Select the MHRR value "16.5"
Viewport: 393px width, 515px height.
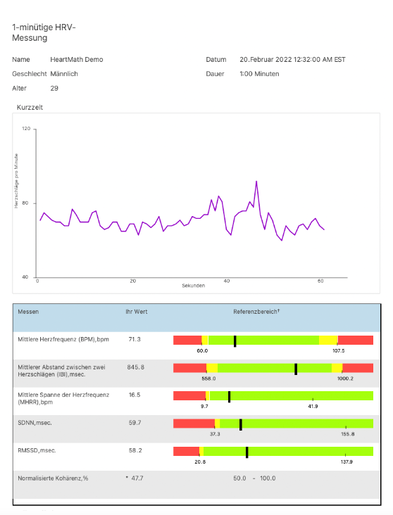pyautogui.click(x=135, y=395)
